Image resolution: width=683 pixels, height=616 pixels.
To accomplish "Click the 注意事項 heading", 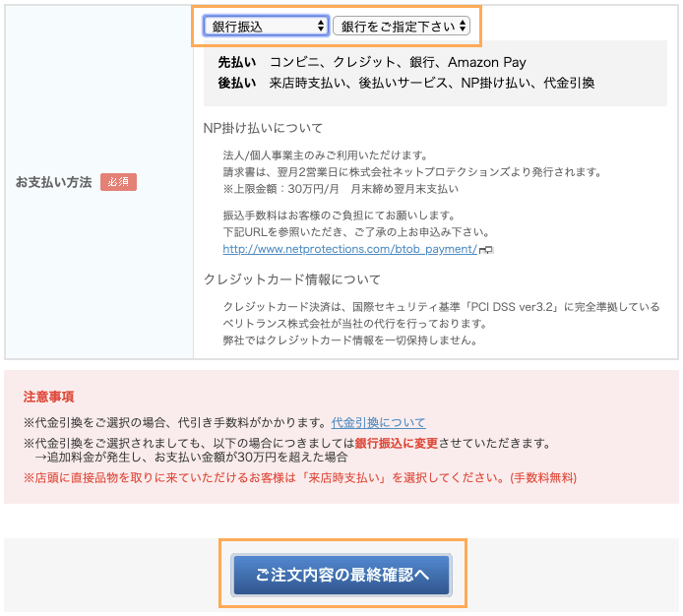I will [x=48, y=397].
